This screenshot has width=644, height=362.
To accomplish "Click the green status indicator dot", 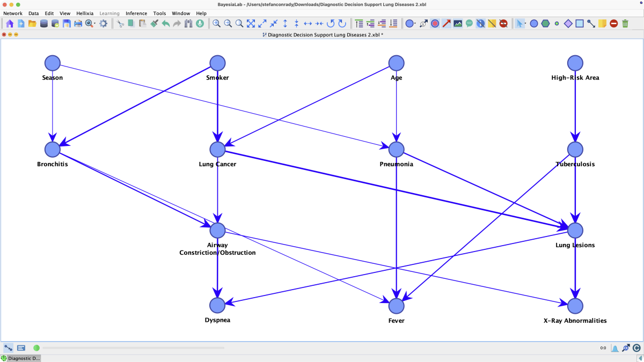I will 36,348.
